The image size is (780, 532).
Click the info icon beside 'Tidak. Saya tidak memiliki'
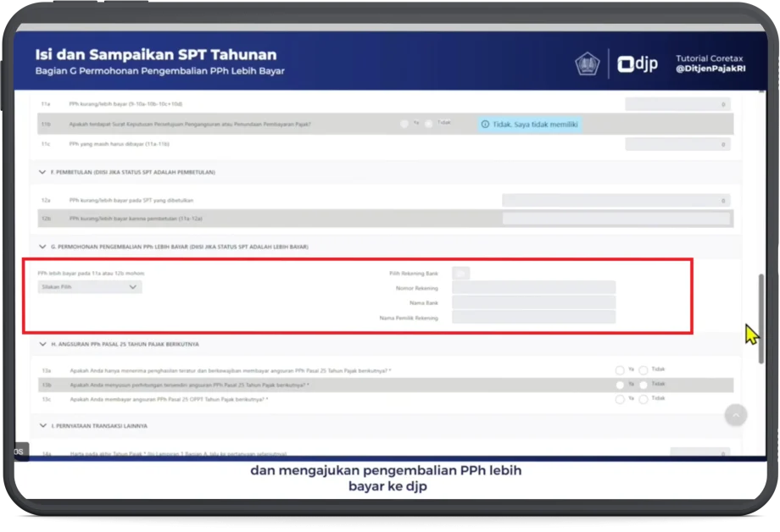[x=486, y=124]
